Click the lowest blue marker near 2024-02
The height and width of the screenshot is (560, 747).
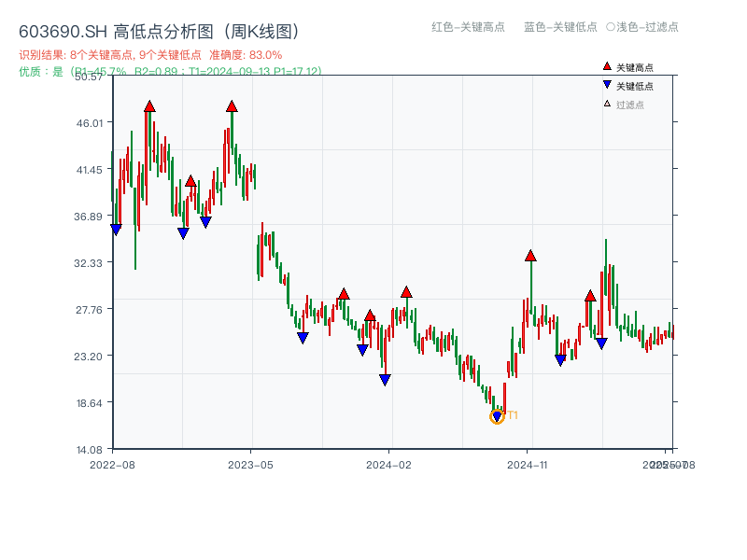385,377
